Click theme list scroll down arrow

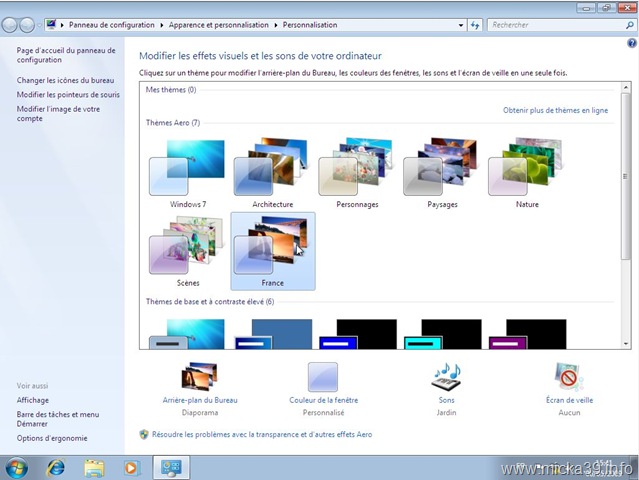pyautogui.click(x=626, y=344)
